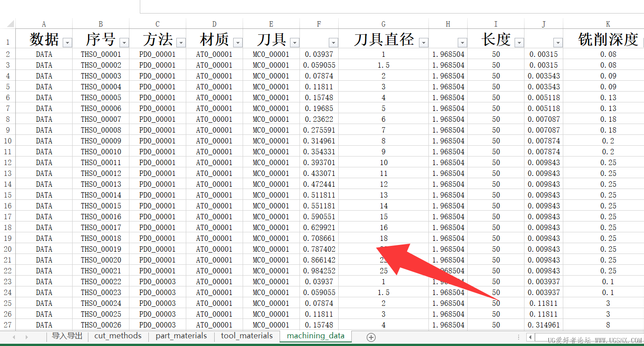Viewport: 644px width, 346px height.
Task: Select column C header
Action: click(x=157, y=24)
